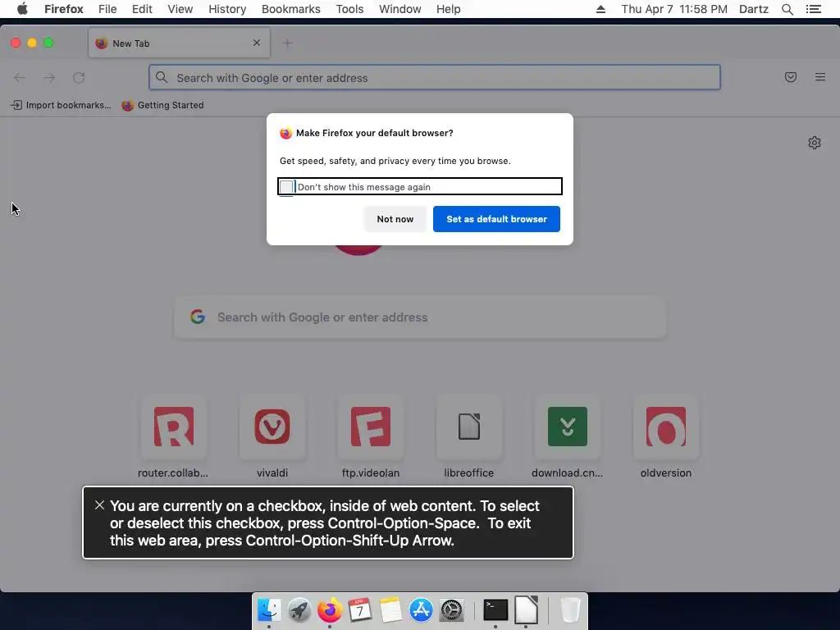Open the Bookmarks menu

coord(291,9)
